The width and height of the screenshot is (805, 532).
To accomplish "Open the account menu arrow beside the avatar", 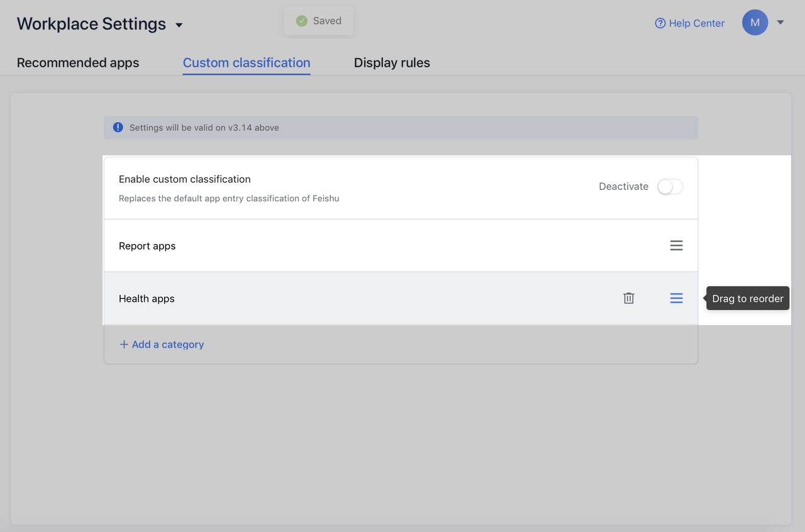I will (x=780, y=22).
